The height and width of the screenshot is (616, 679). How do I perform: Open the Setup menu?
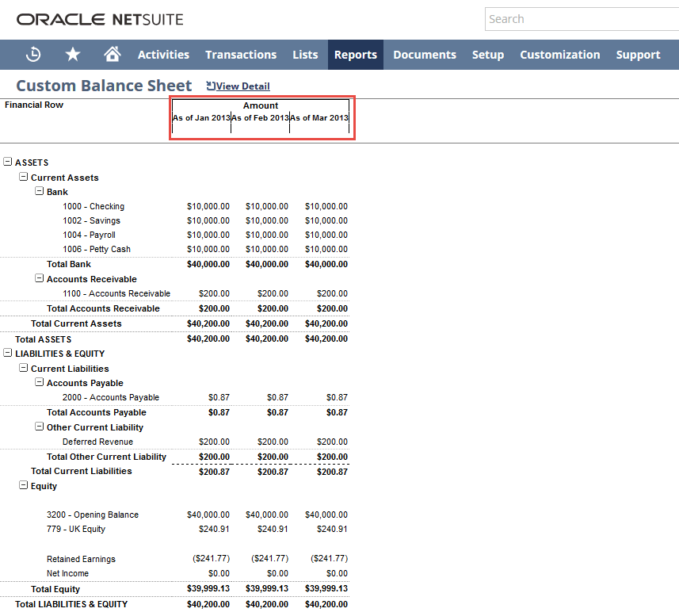[488, 55]
